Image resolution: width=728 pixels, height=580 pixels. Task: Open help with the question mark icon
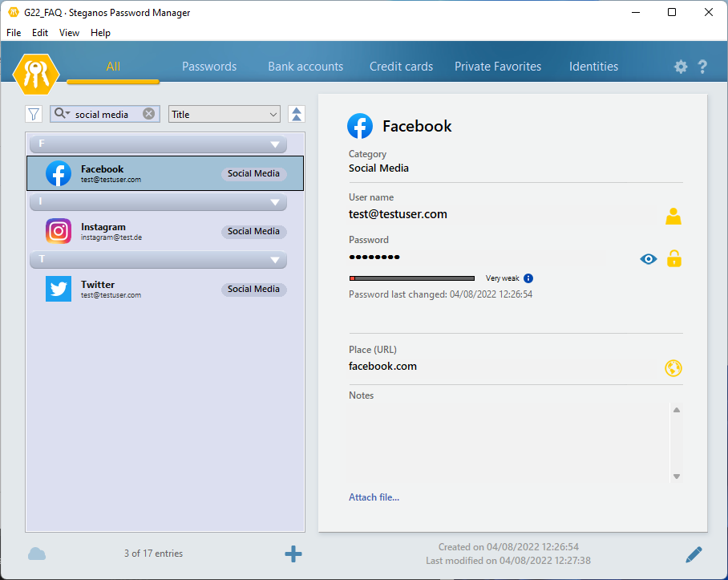[702, 67]
